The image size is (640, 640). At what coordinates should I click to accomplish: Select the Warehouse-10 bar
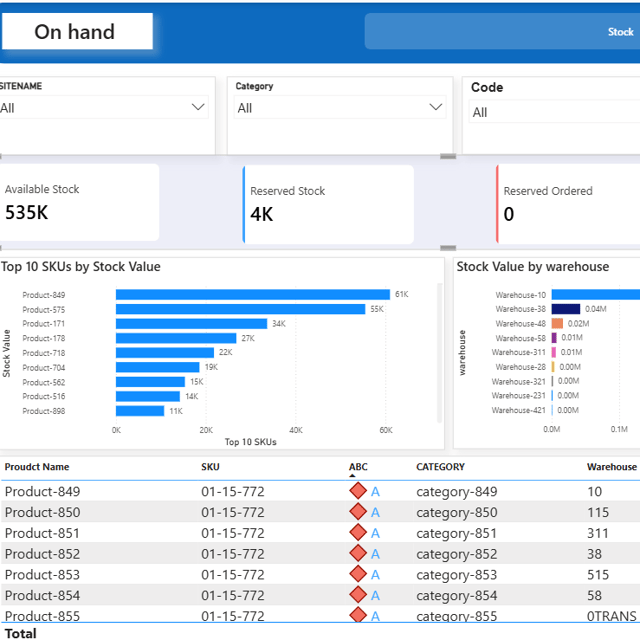(596, 295)
